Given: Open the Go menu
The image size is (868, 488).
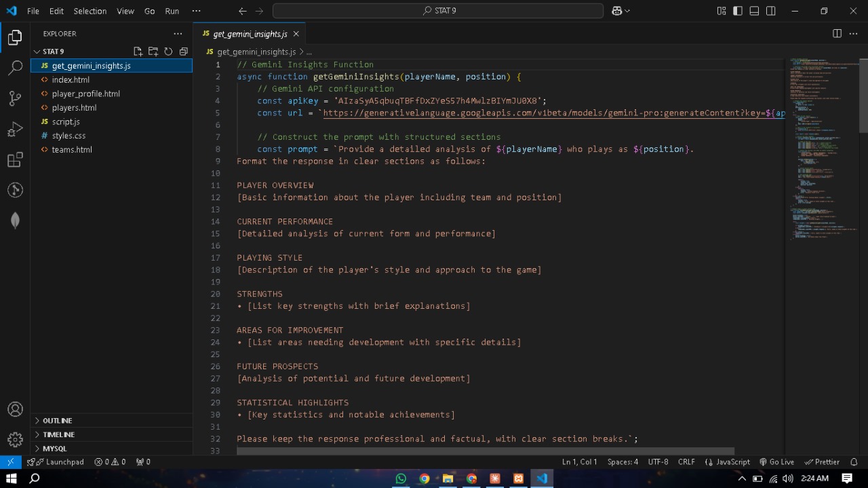Looking at the screenshot, I should pos(150,11).
